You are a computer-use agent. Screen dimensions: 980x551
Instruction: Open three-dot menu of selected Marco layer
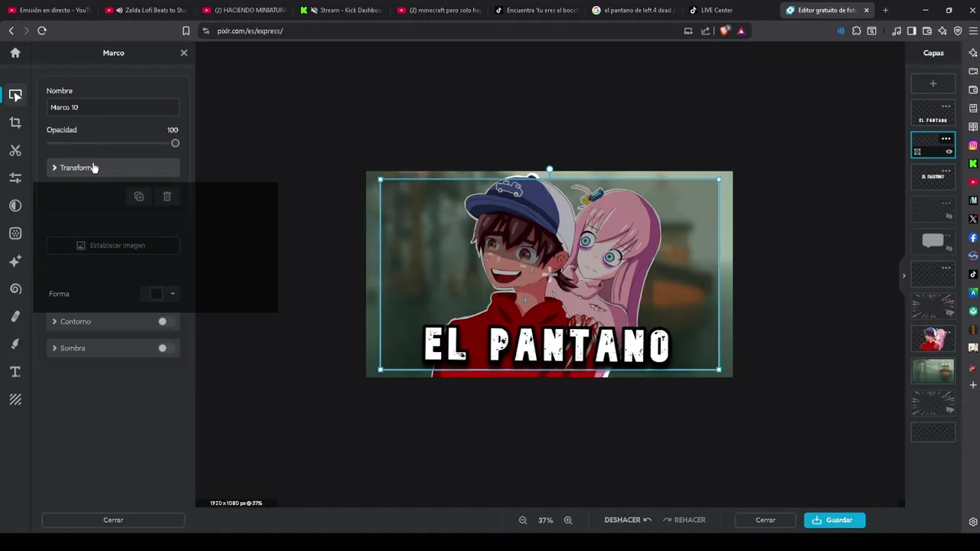(946, 139)
